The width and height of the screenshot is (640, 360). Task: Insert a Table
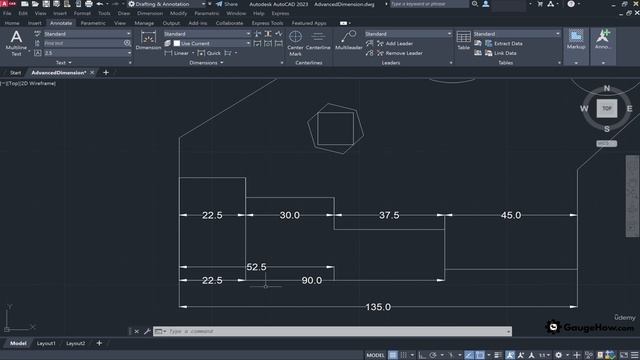point(463,40)
